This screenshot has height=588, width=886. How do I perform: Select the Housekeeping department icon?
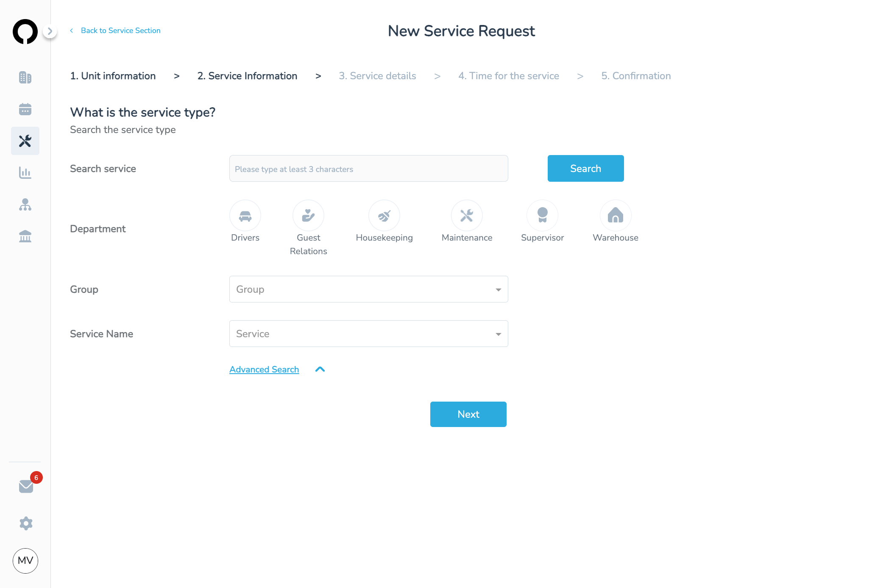coord(384,216)
